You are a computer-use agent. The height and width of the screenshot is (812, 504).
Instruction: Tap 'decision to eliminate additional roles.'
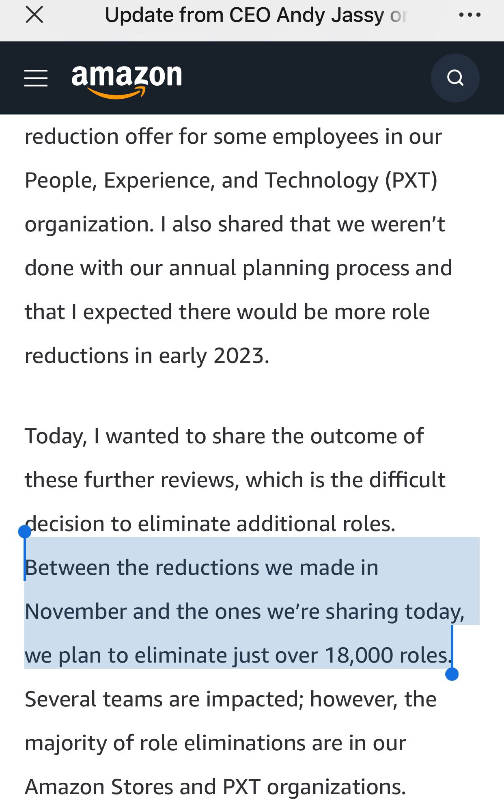click(210, 524)
